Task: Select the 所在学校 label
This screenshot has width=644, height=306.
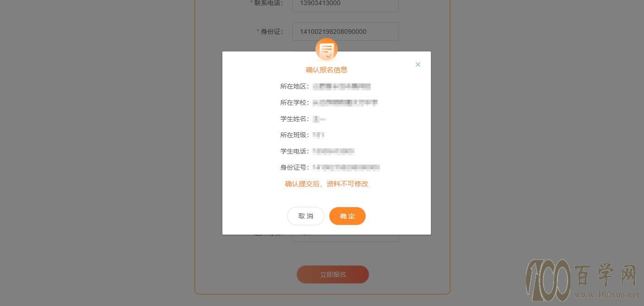Action: point(295,102)
